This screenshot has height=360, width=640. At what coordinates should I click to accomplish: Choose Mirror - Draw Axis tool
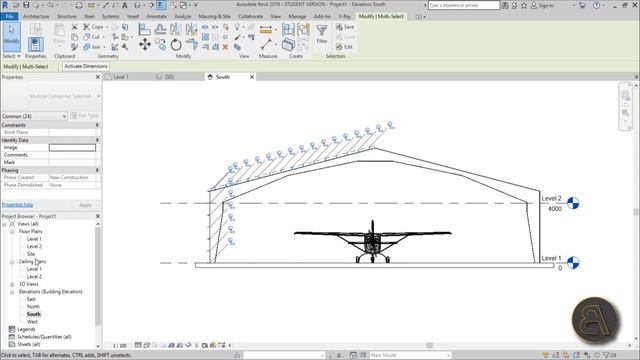[x=191, y=29]
